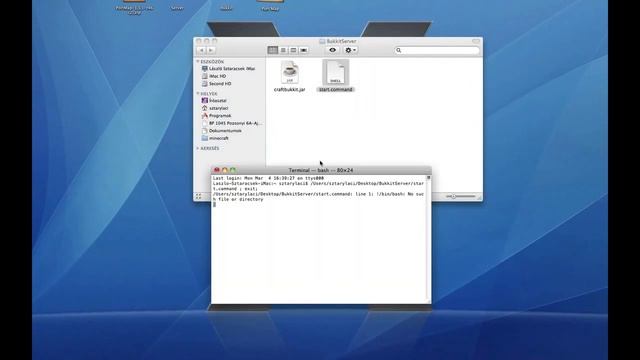Click the Finder search field
The image size is (640, 360).
coord(437,50)
